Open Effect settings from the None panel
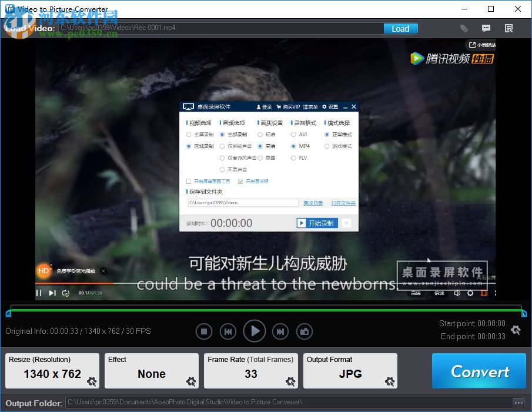 tap(191, 381)
